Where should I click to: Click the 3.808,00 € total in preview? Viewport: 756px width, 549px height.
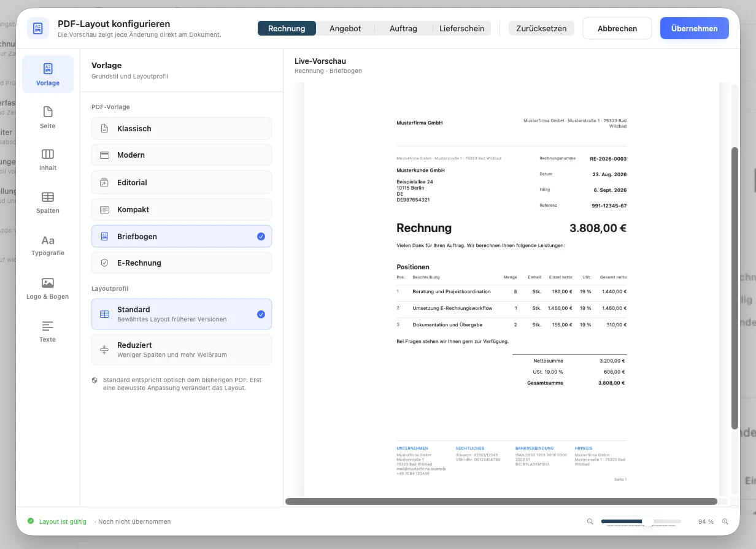click(598, 228)
